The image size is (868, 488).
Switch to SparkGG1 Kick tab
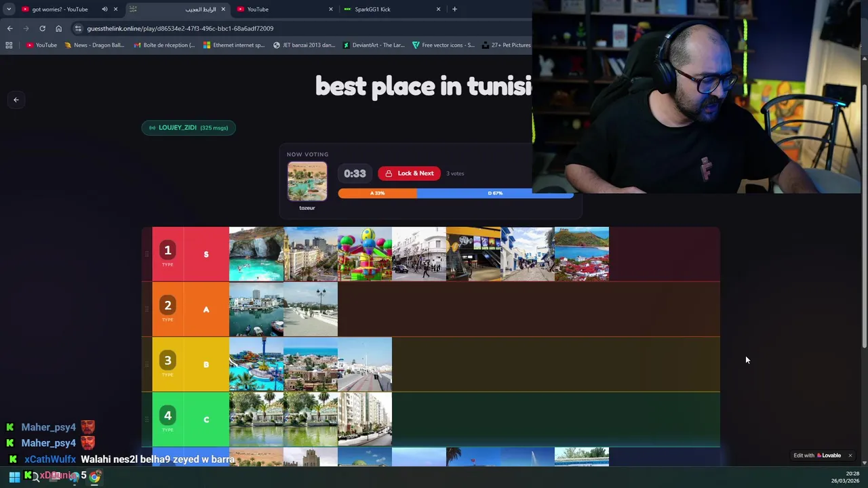[392, 9]
